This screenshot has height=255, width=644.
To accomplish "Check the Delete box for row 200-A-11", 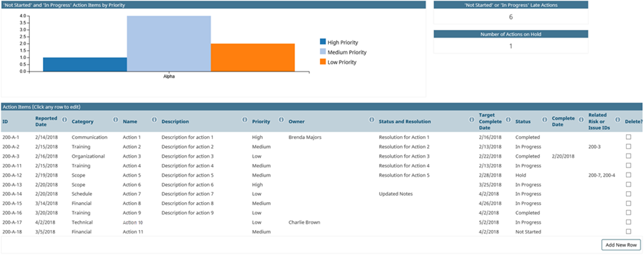I will click(629, 165).
